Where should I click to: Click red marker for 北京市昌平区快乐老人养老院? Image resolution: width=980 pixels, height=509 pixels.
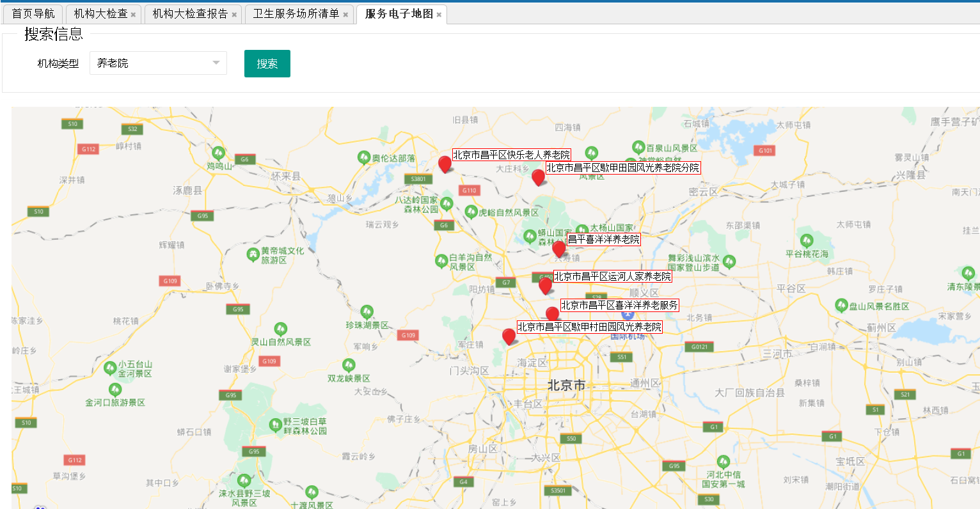click(445, 163)
